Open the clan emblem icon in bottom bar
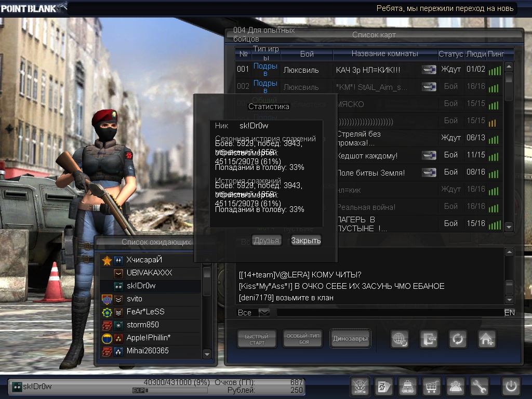The width and height of the screenshot is (532, 399). 360,387
